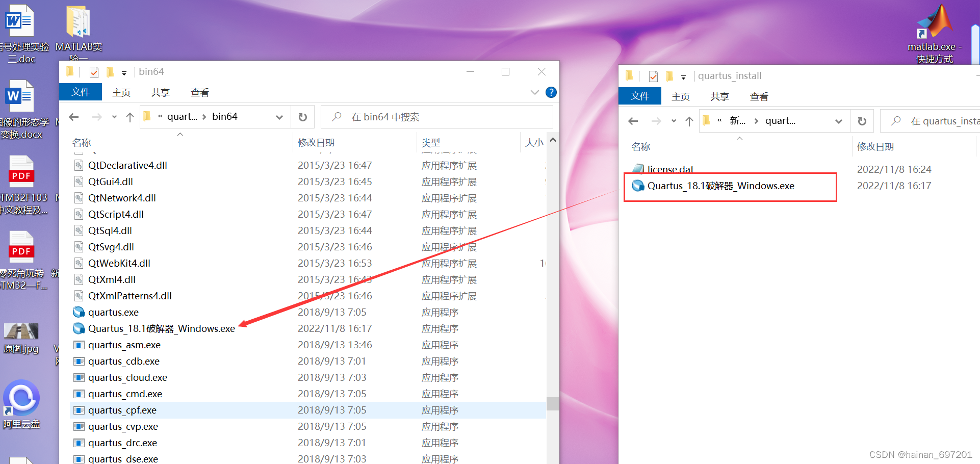Sort bin64 files by 名称 column

(x=82, y=142)
